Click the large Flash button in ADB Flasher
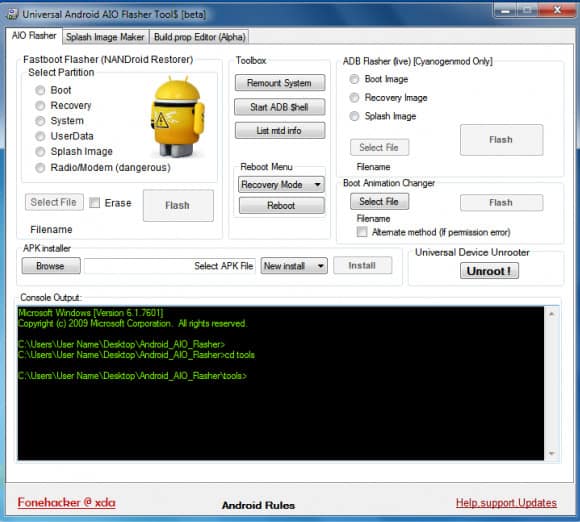580x522 pixels. 501,140
